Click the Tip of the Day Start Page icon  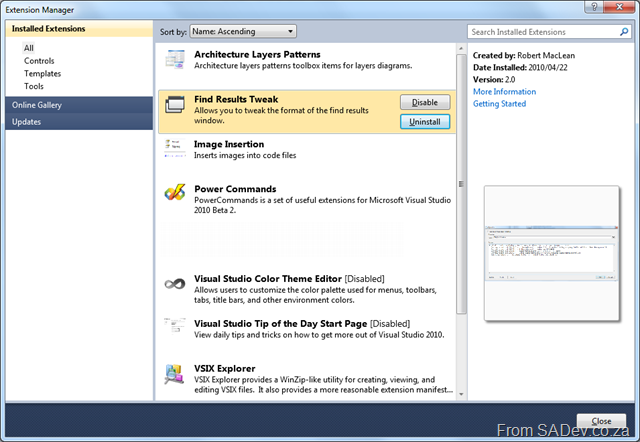175,327
